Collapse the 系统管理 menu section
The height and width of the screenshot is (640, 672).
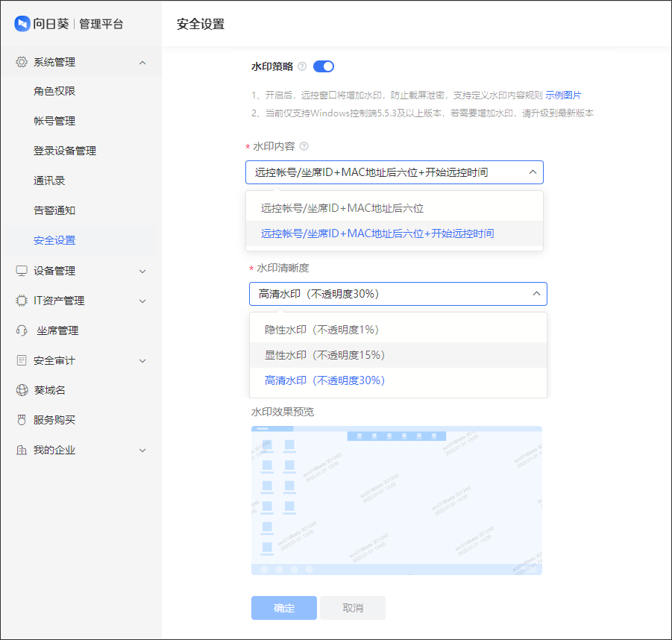click(x=142, y=62)
